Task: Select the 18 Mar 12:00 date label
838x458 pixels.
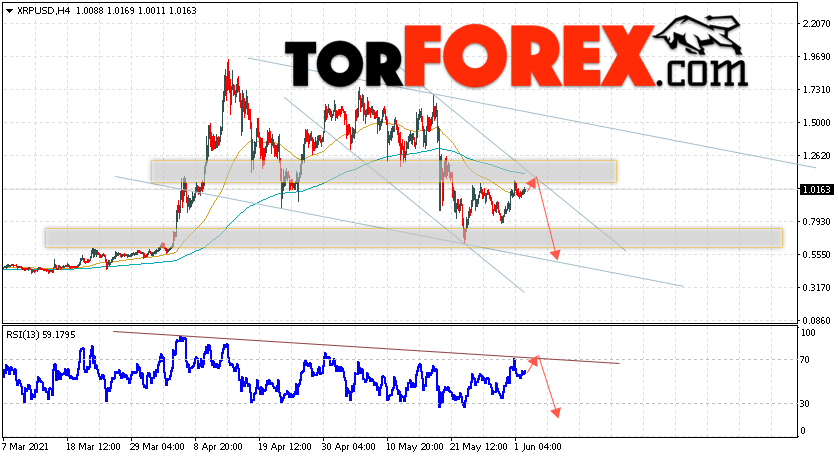Action: coord(93,447)
